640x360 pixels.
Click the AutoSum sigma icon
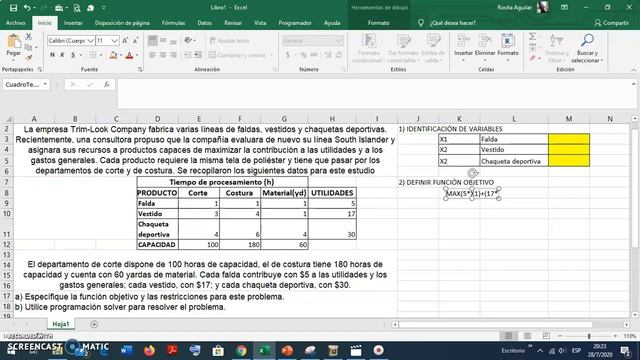coord(533,37)
